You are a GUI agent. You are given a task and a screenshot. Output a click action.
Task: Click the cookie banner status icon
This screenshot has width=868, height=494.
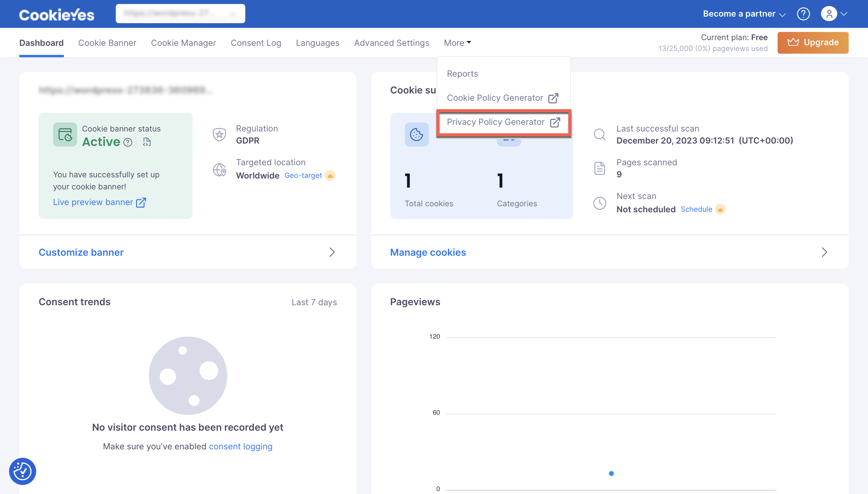tap(65, 135)
